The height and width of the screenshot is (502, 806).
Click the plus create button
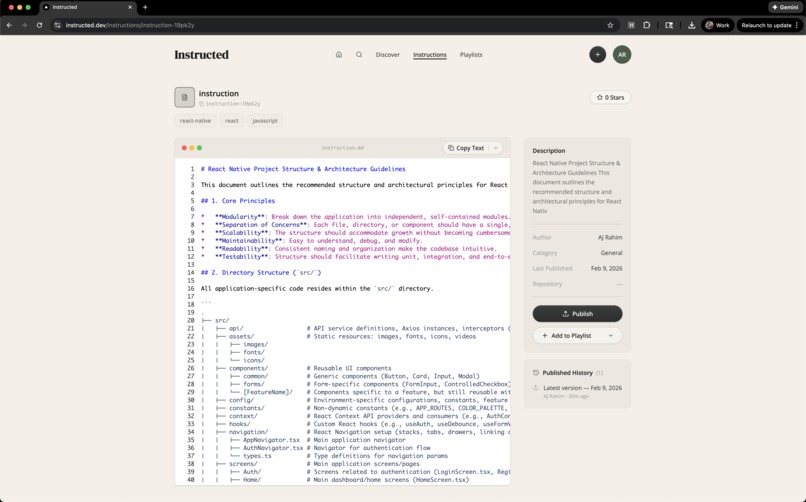(x=597, y=54)
